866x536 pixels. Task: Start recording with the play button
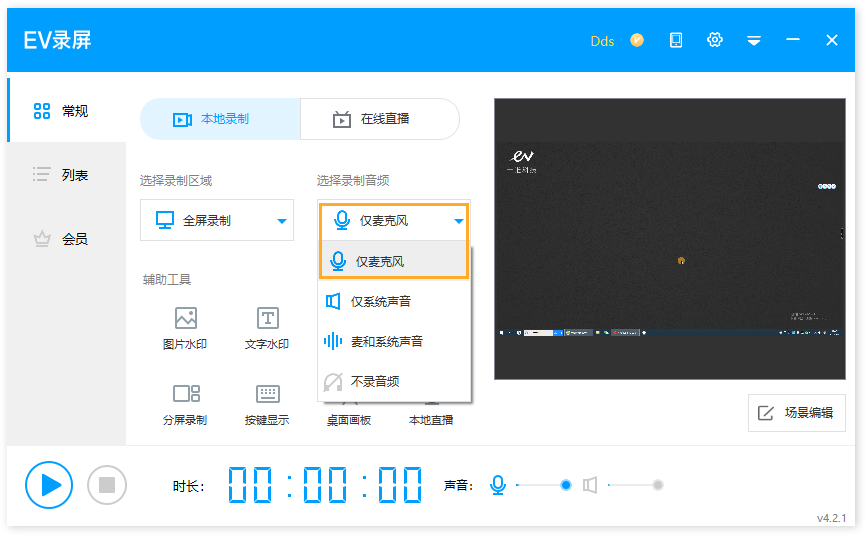[49, 485]
